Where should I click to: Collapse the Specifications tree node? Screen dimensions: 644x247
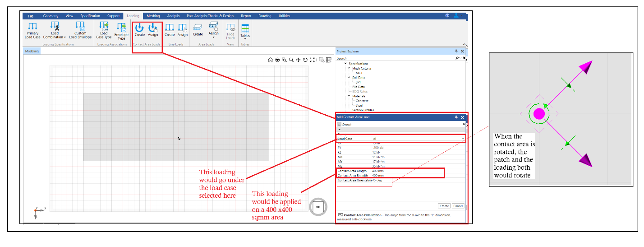pyautogui.click(x=346, y=64)
